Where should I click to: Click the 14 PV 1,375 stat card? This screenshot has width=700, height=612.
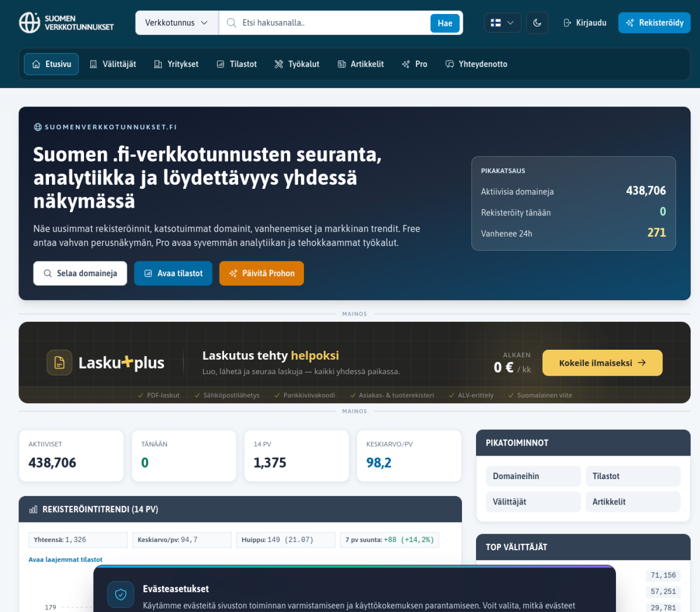296,456
